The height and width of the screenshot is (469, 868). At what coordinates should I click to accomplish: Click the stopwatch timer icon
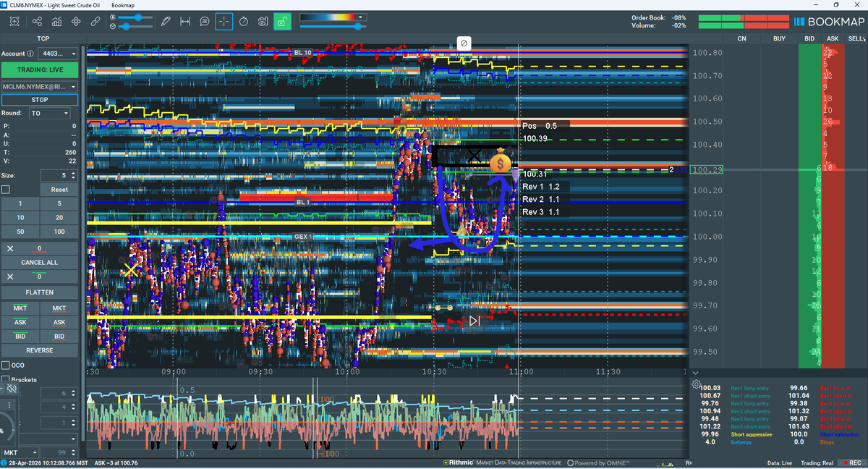[x=244, y=22]
